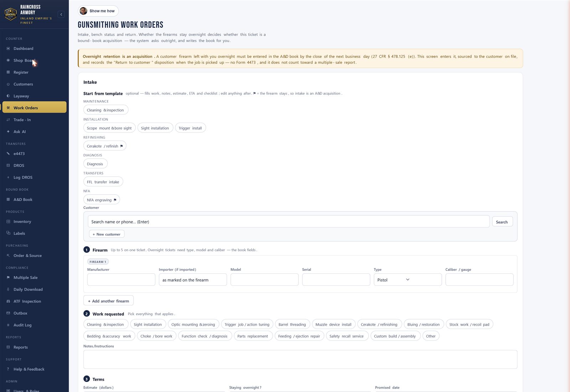This screenshot has height=392, width=570.
Task: Open Audit Log list icon
Action: 8,325
